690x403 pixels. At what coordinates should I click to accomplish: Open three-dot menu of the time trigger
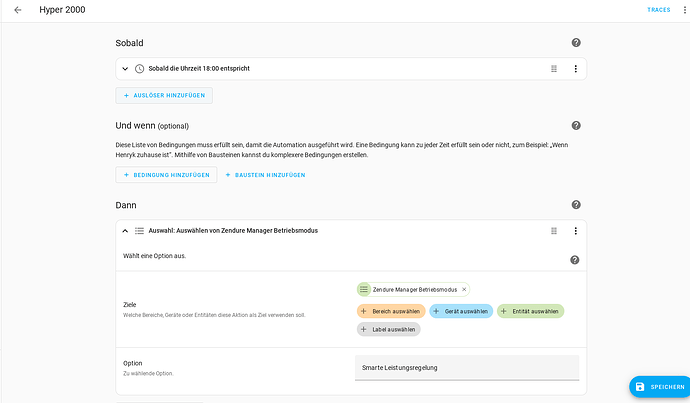pyautogui.click(x=575, y=69)
